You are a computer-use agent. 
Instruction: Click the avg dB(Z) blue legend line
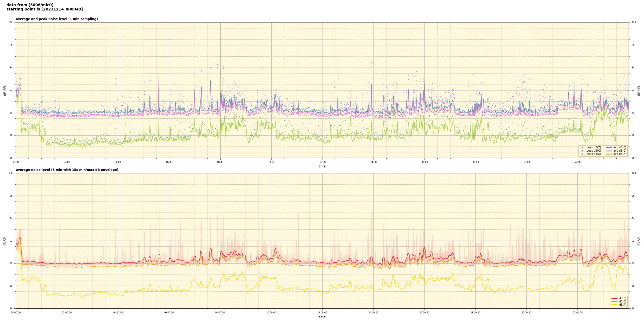pos(609,148)
